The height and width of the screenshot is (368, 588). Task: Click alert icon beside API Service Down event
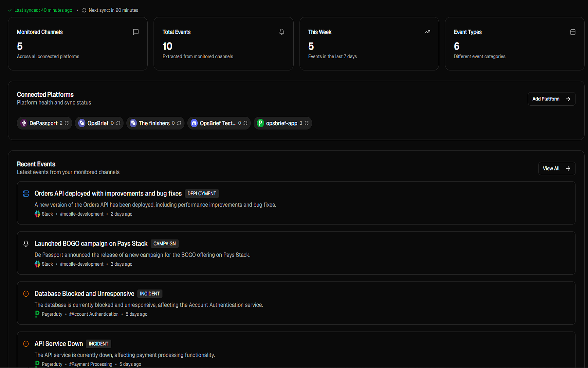[26, 344]
